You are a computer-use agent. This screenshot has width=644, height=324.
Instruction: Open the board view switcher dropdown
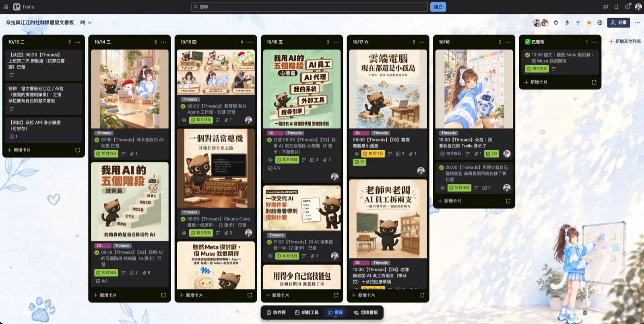click(86, 23)
